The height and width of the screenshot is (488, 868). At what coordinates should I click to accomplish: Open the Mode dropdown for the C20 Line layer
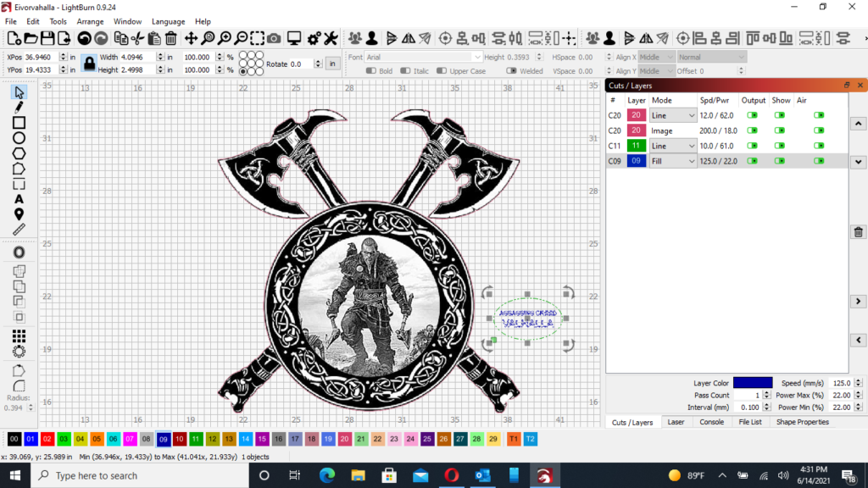click(672, 115)
